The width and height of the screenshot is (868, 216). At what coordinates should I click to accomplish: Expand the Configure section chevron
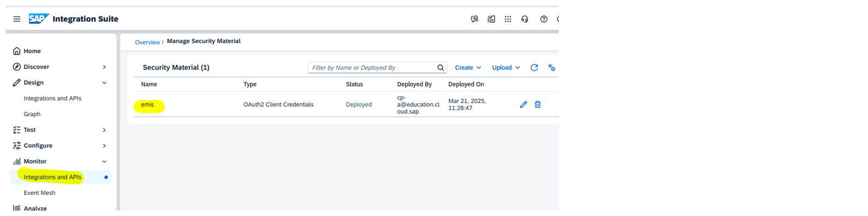[104, 145]
